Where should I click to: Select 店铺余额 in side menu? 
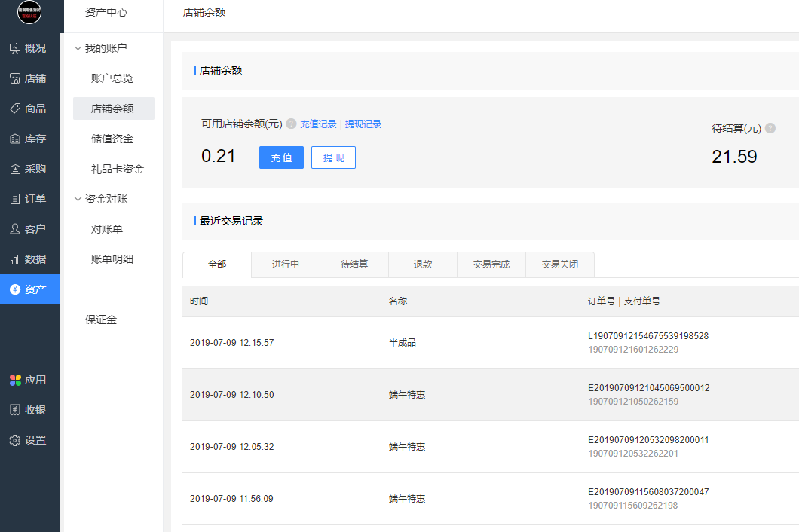[x=114, y=109]
